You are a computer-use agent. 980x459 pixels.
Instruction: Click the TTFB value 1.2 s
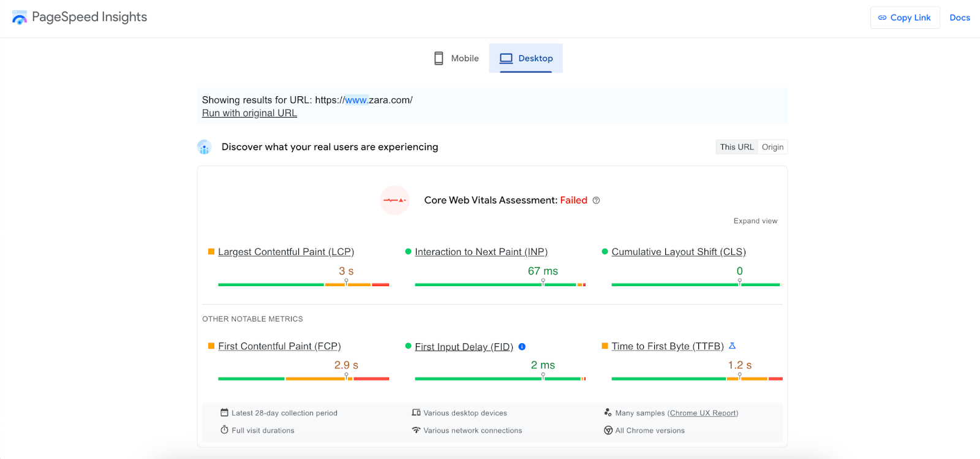pos(739,365)
